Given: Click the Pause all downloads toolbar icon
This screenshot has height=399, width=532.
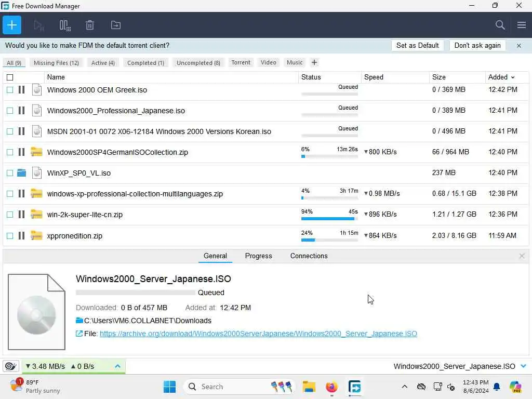Looking at the screenshot, I should [65, 25].
